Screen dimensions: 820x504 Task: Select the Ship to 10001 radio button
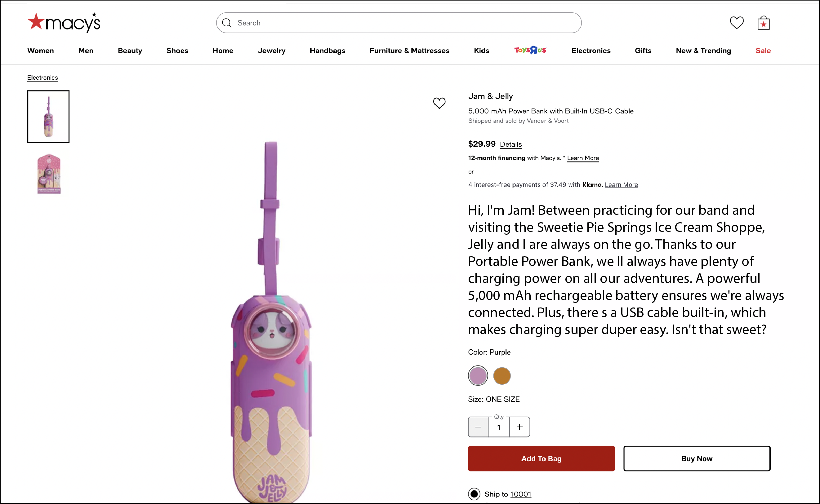click(x=474, y=494)
